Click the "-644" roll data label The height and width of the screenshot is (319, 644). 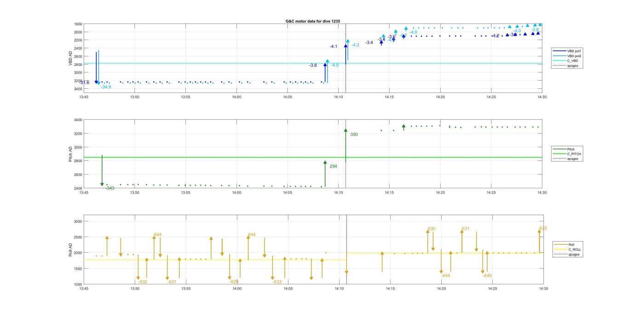(x=445, y=276)
